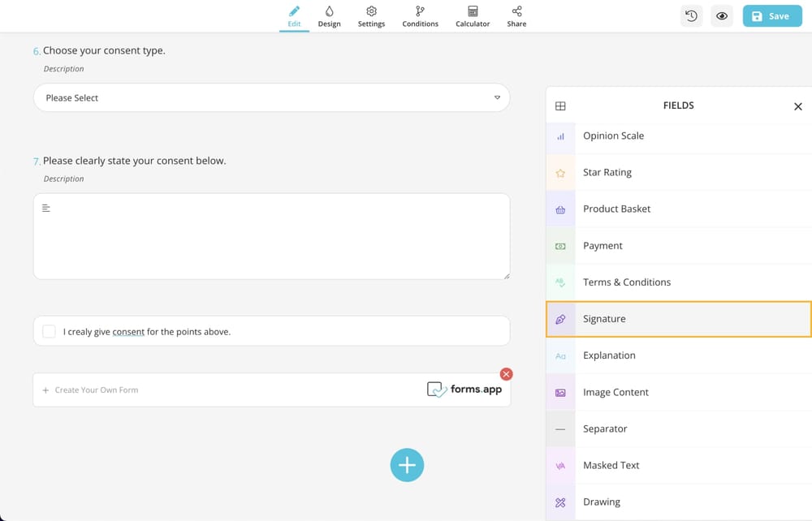
Task: Toggle form preview with eye icon
Action: pos(721,16)
